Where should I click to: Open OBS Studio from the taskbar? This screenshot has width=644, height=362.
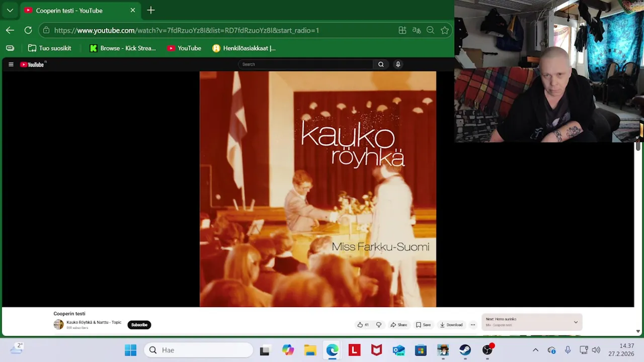tap(487, 350)
